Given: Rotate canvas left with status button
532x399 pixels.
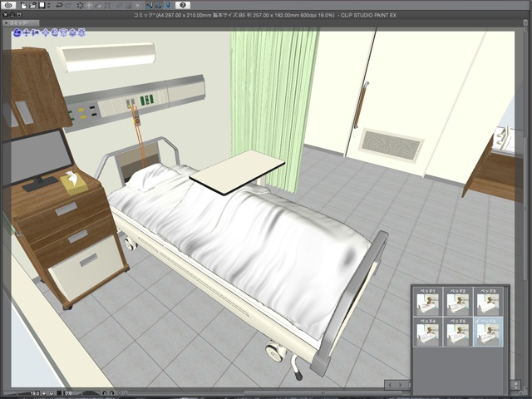Looking at the screenshot, I should [x=105, y=393].
